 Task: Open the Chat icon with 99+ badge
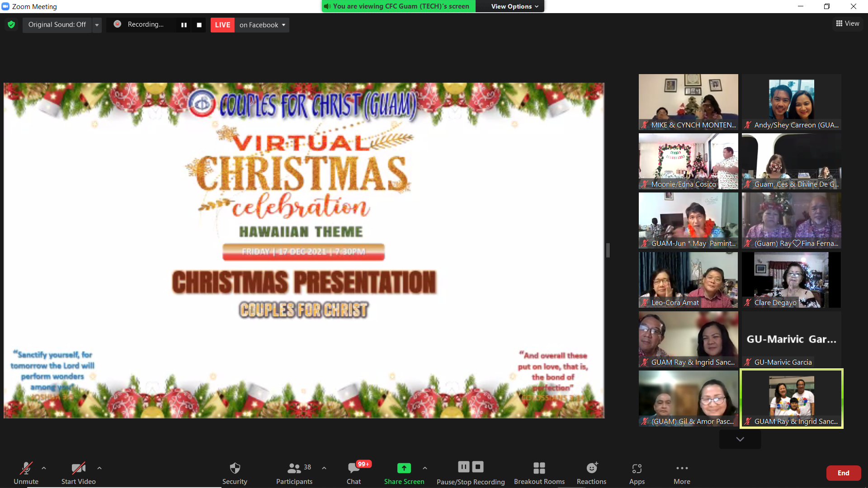354,468
